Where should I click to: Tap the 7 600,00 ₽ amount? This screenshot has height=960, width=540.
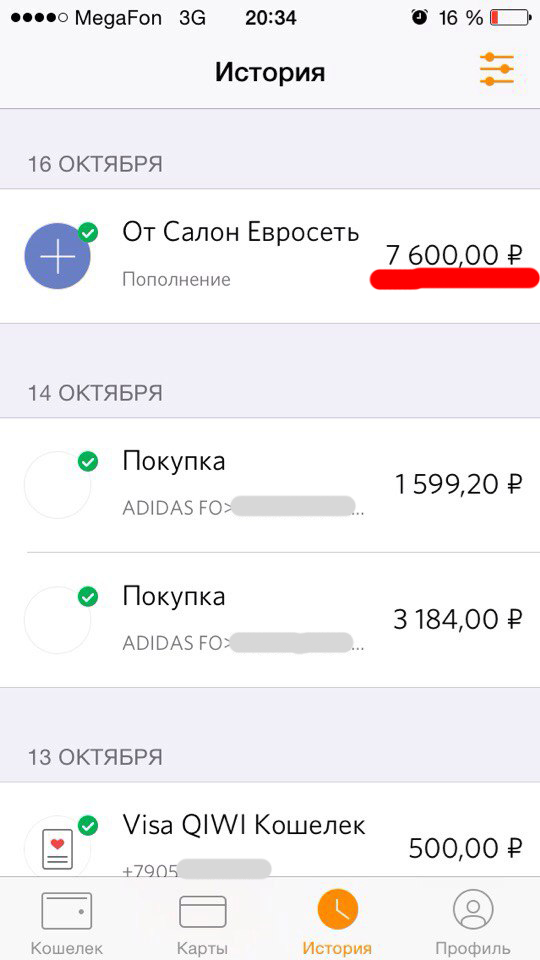pyautogui.click(x=454, y=255)
